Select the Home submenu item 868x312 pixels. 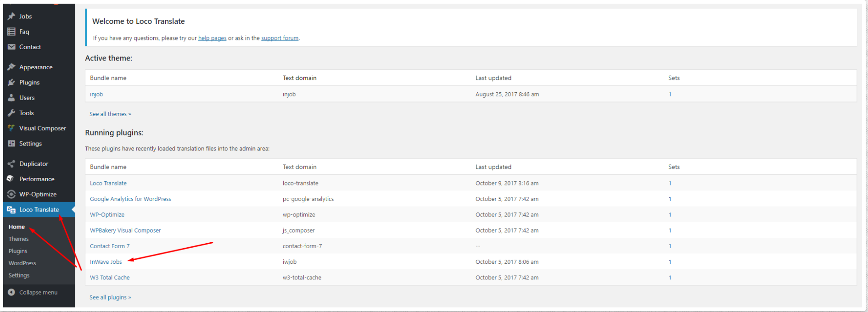(17, 227)
